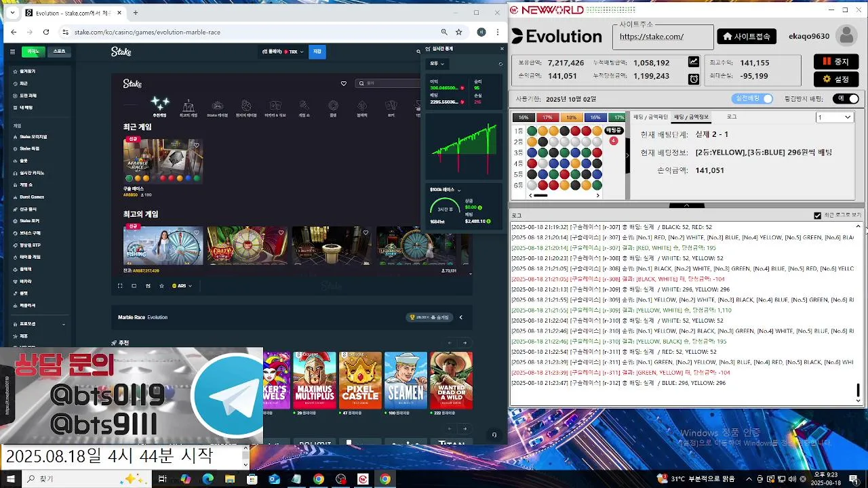Open Windows Start menu
Image resolution: width=868 pixels, height=488 pixels.
click(10, 479)
